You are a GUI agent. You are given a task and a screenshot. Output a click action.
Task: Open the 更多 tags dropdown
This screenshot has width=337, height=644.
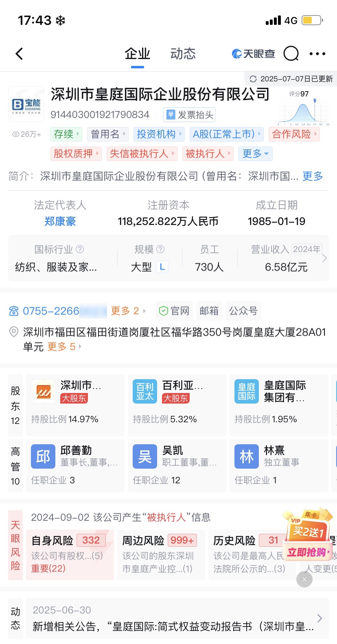(255, 153)
